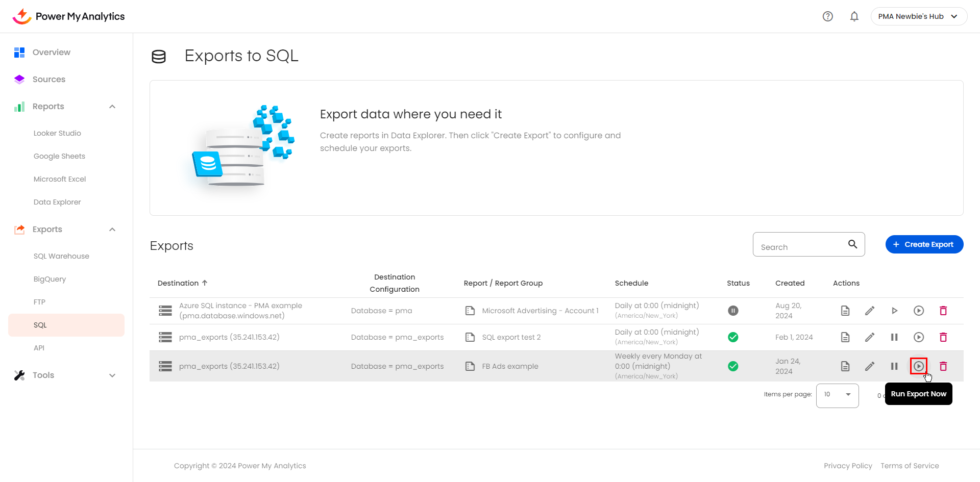Pause the SQL export test 2 schedule
980x482 pixels.
pos(894,337)
